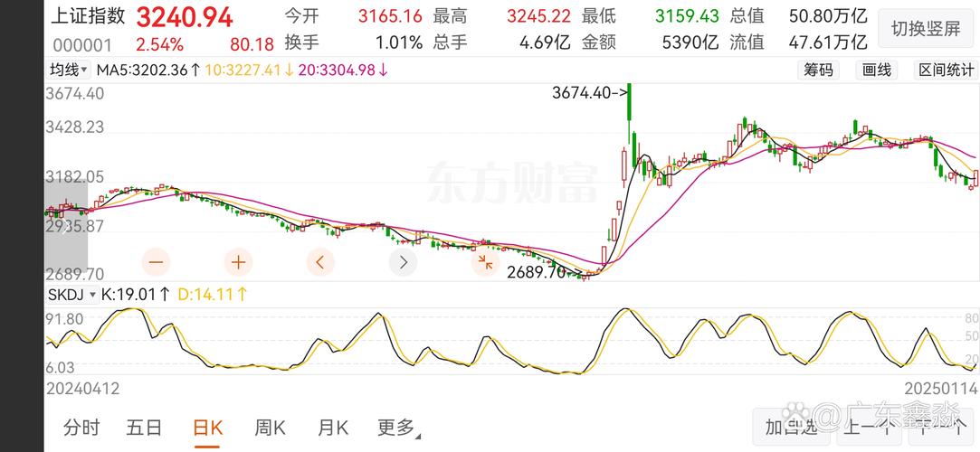980x452 pixels.
Task: Zoom out chart with minus icon
Action: (x=157, y=262)
